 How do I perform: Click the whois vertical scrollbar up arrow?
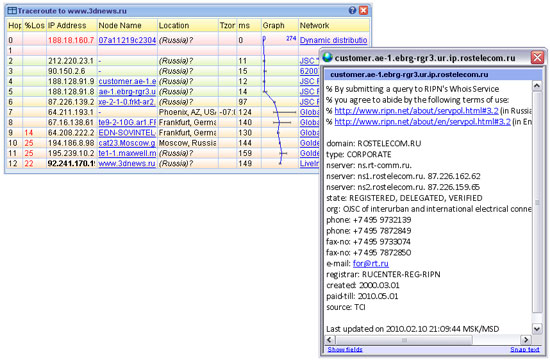click(537, 86)
